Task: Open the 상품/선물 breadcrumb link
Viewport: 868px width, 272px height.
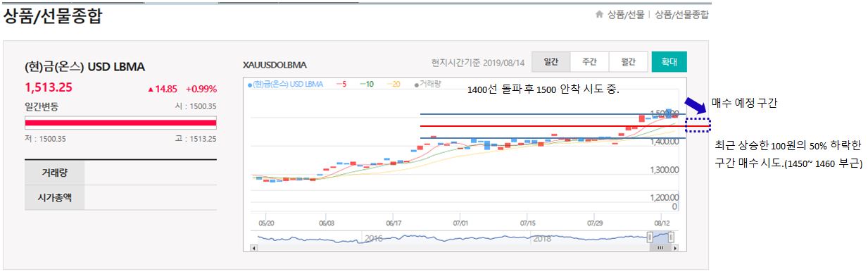Action: click(x=626, y=14)
